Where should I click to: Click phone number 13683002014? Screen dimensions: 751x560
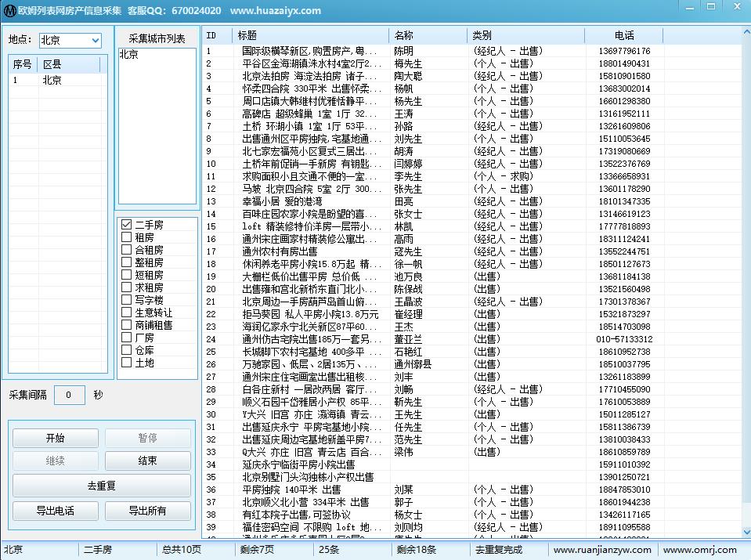click(x=624, y=89)
